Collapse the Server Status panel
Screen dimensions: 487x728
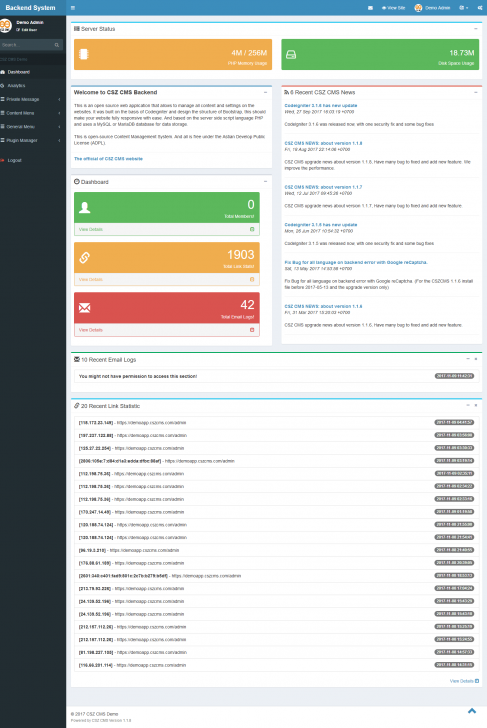[475, 29]
